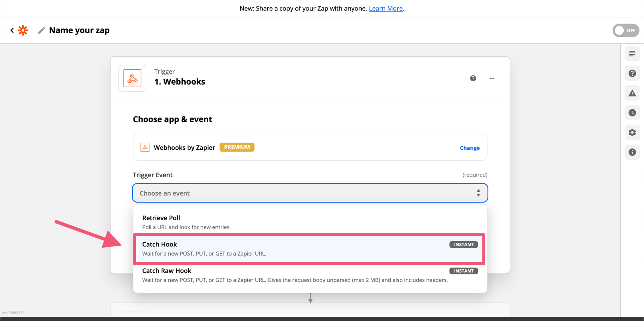Viewport: 644px width, 321px height.
Task: Open Learn More link in top banner
Action: coord(386,8)
